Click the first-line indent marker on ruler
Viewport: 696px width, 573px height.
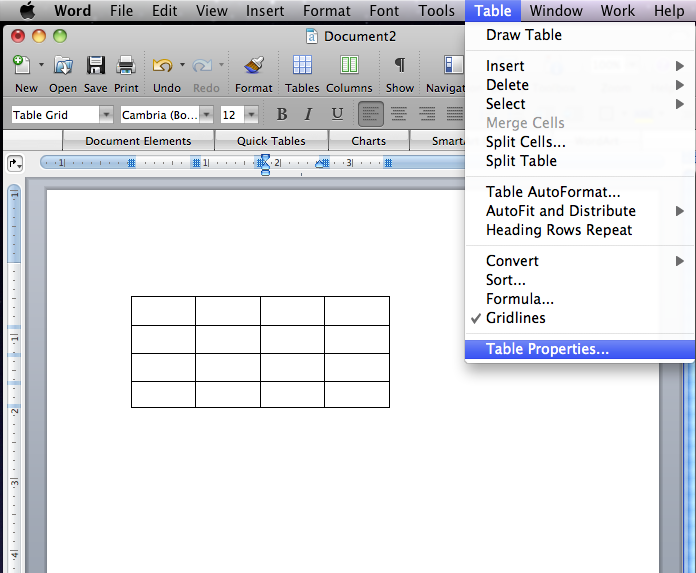click(x=265, y=158)
